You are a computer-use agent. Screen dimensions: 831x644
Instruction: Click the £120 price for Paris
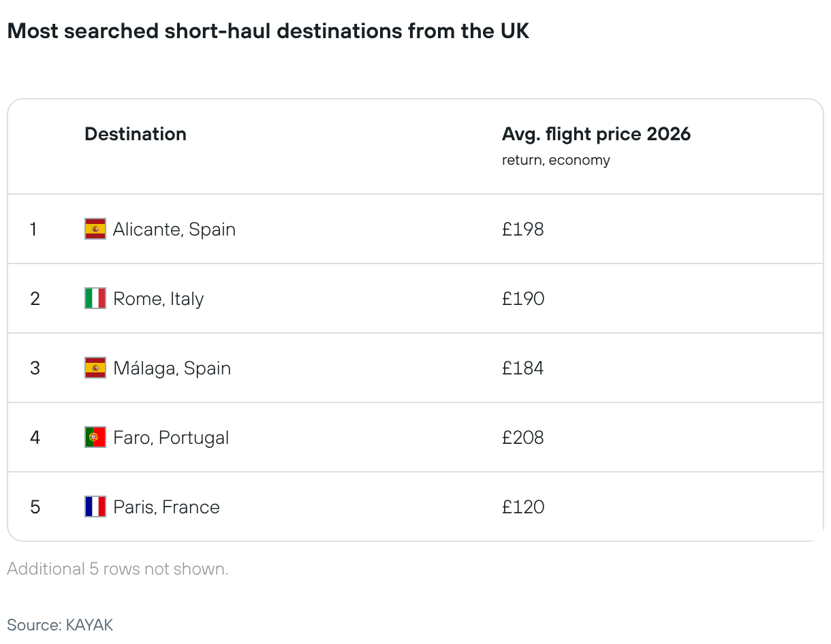pos(523,507)
